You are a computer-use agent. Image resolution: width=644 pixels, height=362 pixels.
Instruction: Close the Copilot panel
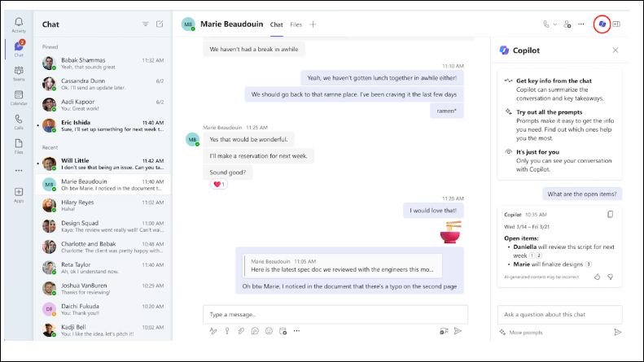pyautogui.click(x=616, y=50)
